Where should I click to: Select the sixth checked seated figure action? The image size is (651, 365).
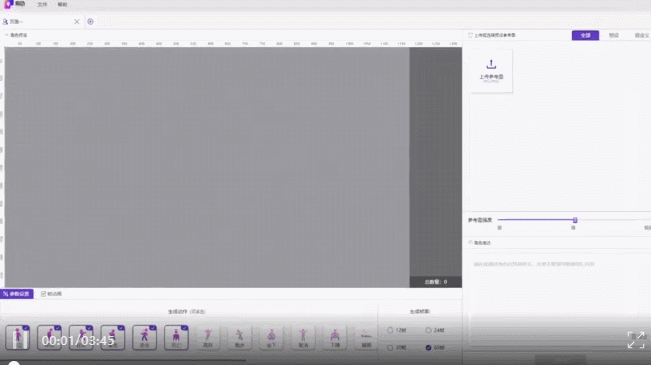(x=176, y=337)
